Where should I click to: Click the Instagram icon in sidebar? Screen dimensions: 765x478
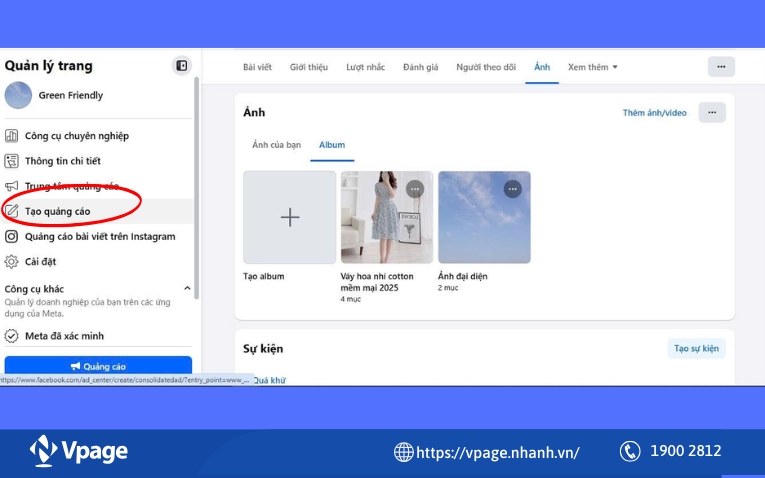pos(11,237)
